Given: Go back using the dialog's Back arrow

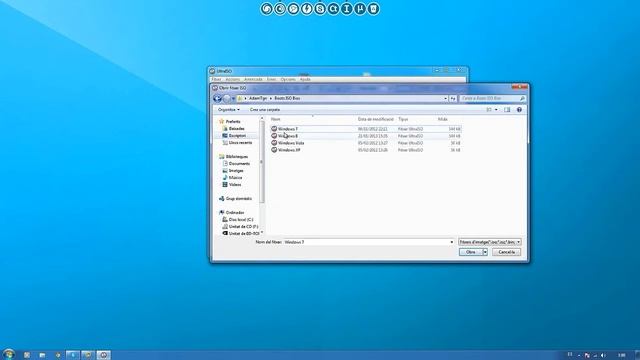Looking at the screenshot, I should point(218,98).
